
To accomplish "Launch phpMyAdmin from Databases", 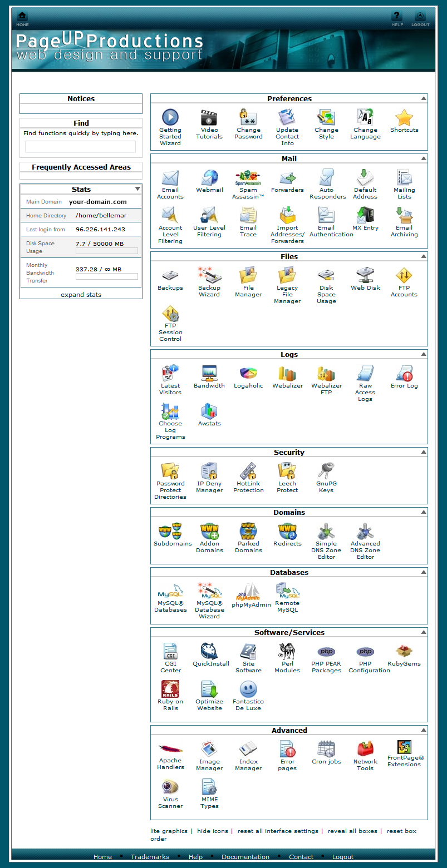I will point(251,592).
